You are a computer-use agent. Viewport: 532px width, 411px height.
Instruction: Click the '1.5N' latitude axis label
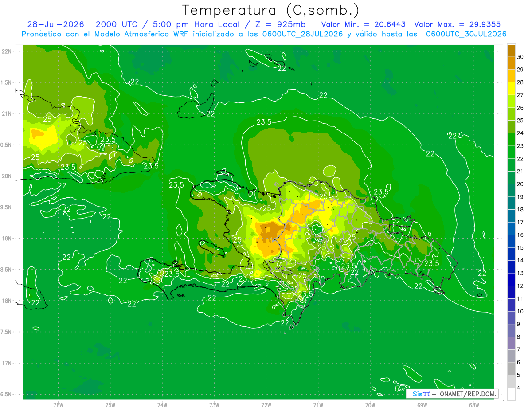pos(7,82)
